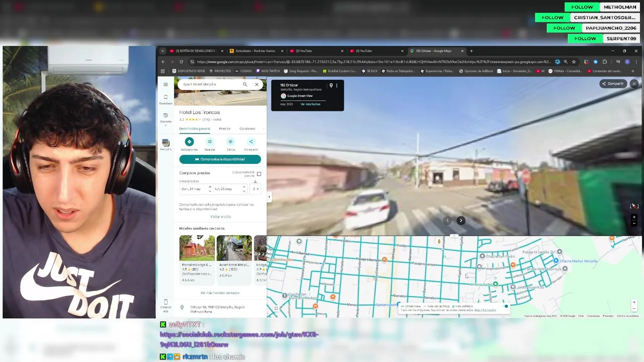
Task: Click the Cerca nearby icon
Action: (230, 142)
